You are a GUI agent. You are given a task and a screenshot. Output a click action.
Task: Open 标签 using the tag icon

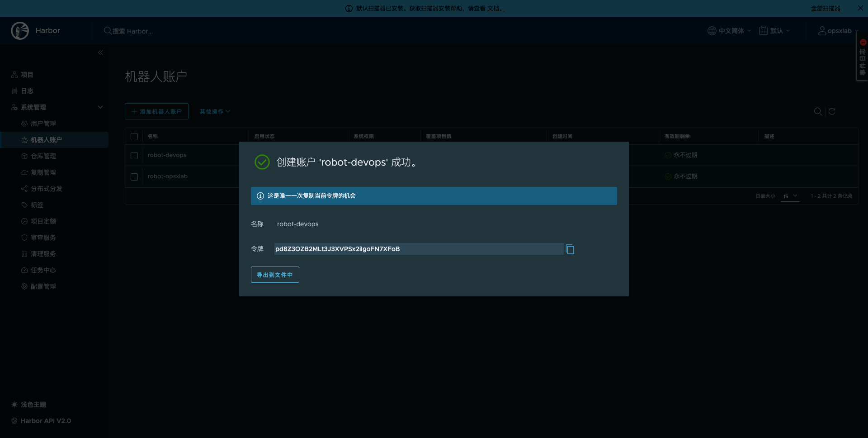point(24,205)
